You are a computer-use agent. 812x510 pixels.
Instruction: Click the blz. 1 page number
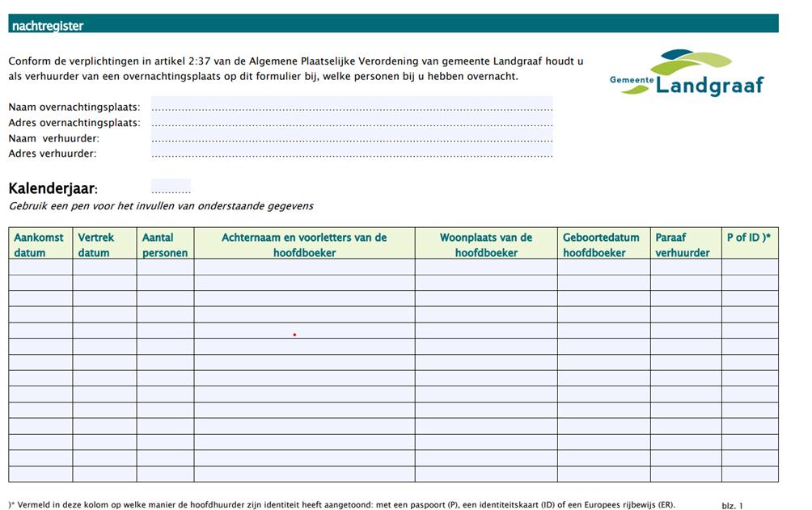click(x=732, y=505)
